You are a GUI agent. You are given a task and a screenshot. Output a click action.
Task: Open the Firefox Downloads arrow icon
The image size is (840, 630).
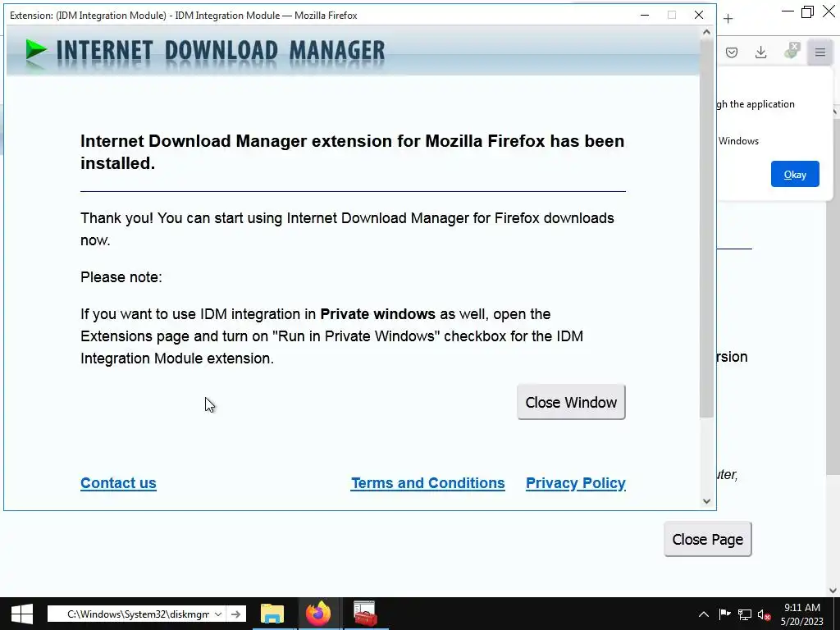[x=760, y=52]
